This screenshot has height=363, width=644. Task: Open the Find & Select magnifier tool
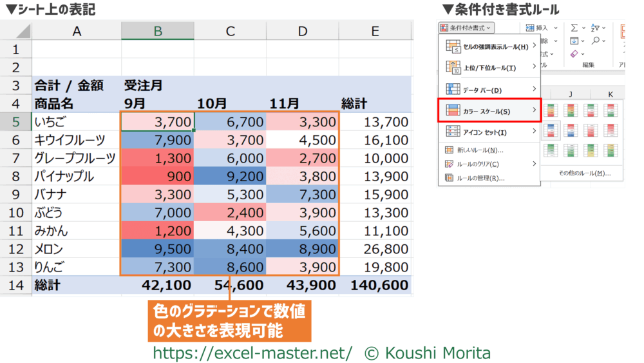tap(594, 41)
